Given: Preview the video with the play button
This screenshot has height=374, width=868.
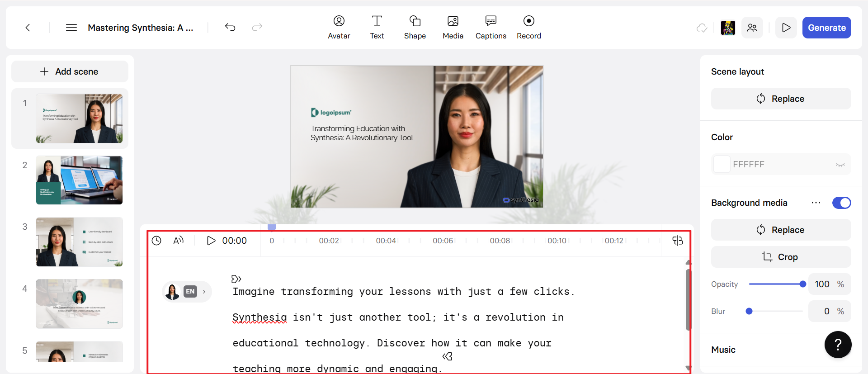Looking at the screenshot, I should coord(786,28).
